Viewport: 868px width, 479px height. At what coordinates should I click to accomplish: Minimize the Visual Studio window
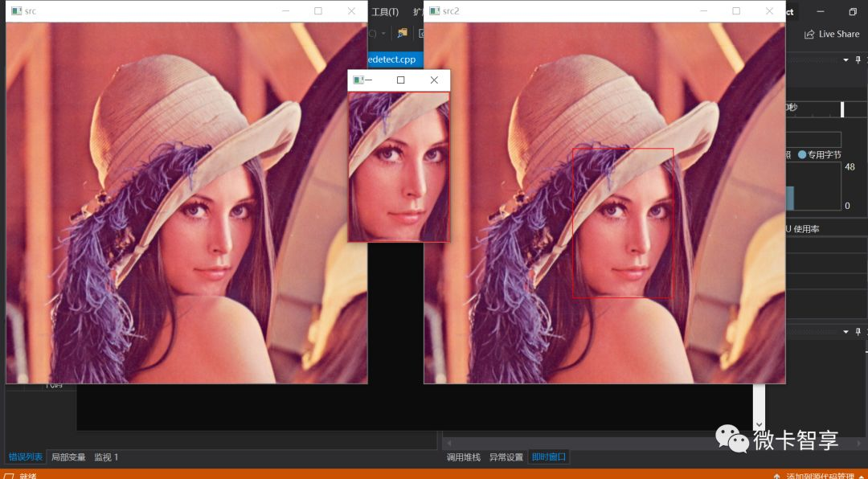point(821,11)
